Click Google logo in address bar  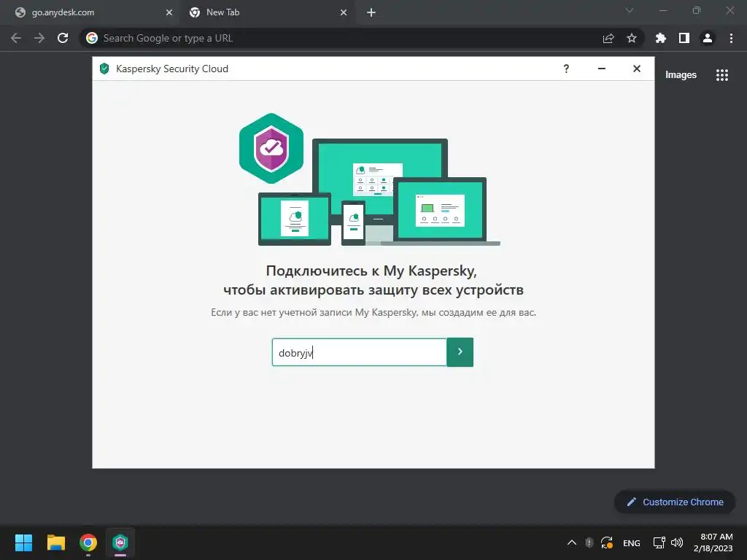(92, 38)
